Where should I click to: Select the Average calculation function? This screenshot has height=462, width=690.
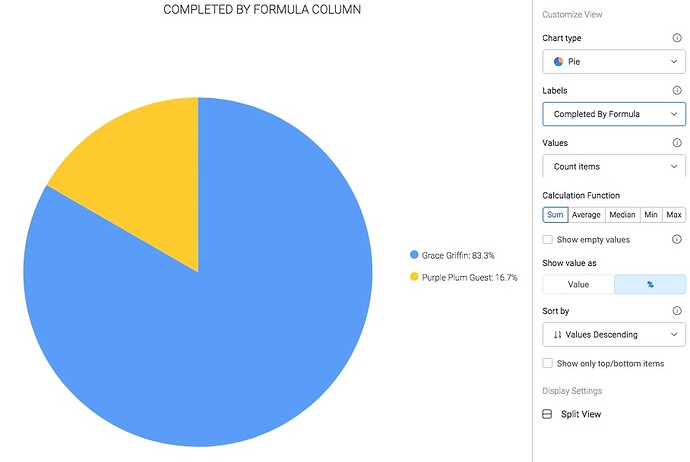coord(586,215)
